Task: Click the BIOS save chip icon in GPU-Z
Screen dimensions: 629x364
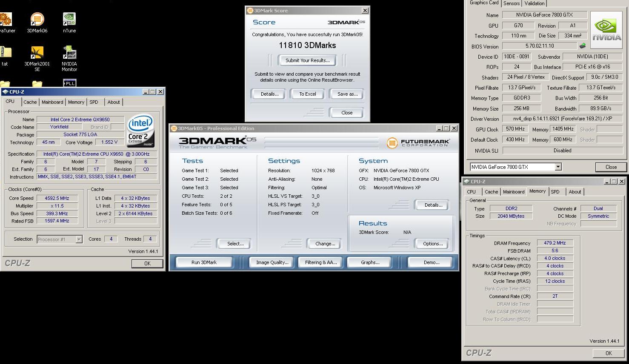Action: click(x=583, y=45)
